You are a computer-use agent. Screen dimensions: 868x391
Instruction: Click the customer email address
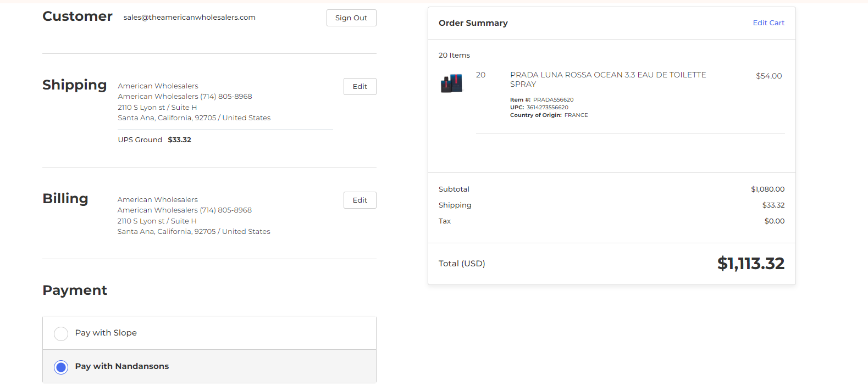click(189, 17)
